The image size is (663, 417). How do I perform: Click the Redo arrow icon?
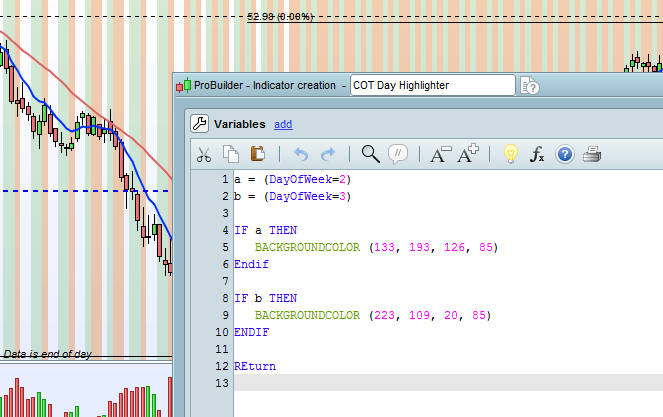tap(328, 155)
